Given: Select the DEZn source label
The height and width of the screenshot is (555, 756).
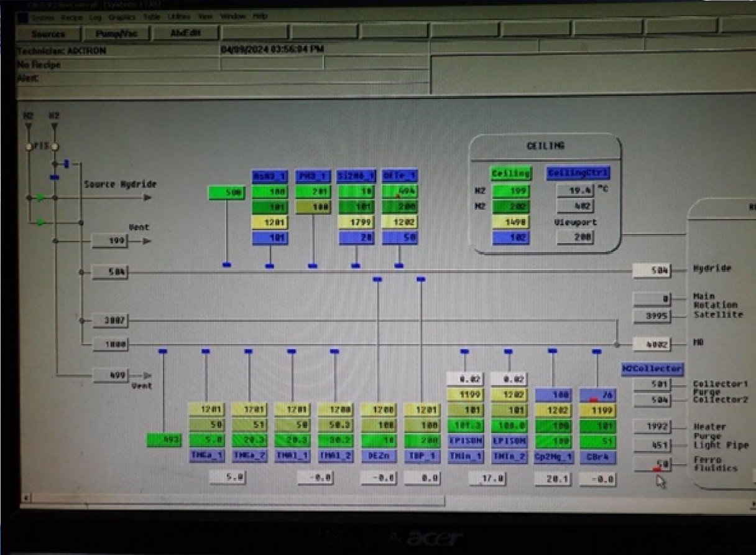Looking at the screenshot, I should [x=379, y=456].
